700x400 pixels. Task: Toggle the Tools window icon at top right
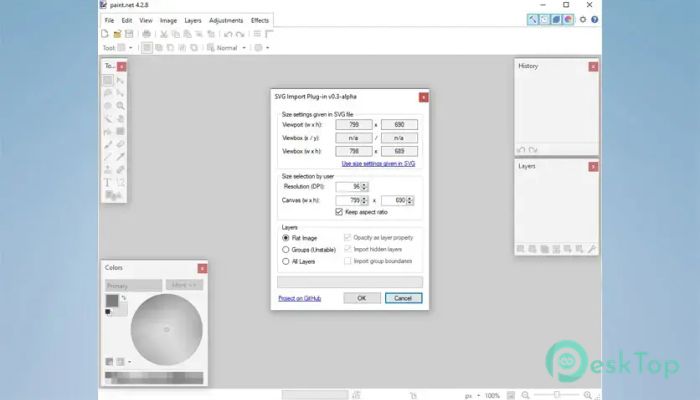point(533,20)
